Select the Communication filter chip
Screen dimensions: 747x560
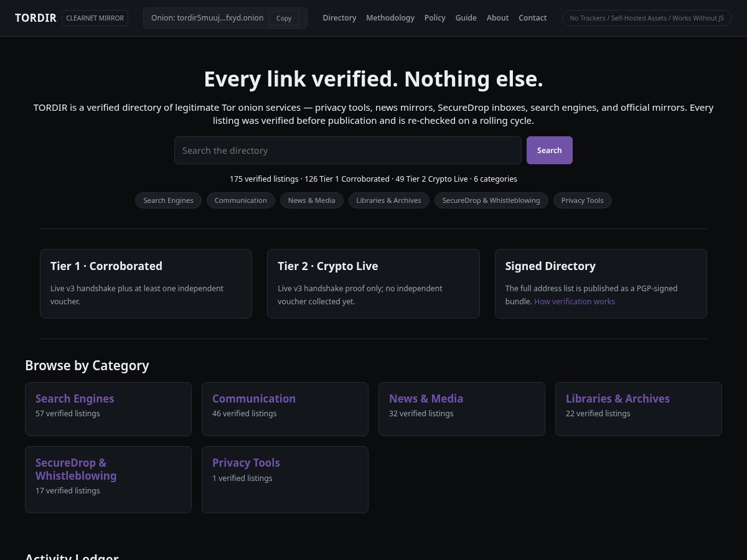coord(241,200)
